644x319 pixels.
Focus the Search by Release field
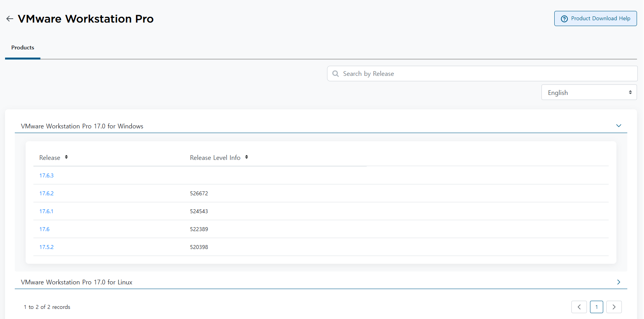click(x=482, y=74)
